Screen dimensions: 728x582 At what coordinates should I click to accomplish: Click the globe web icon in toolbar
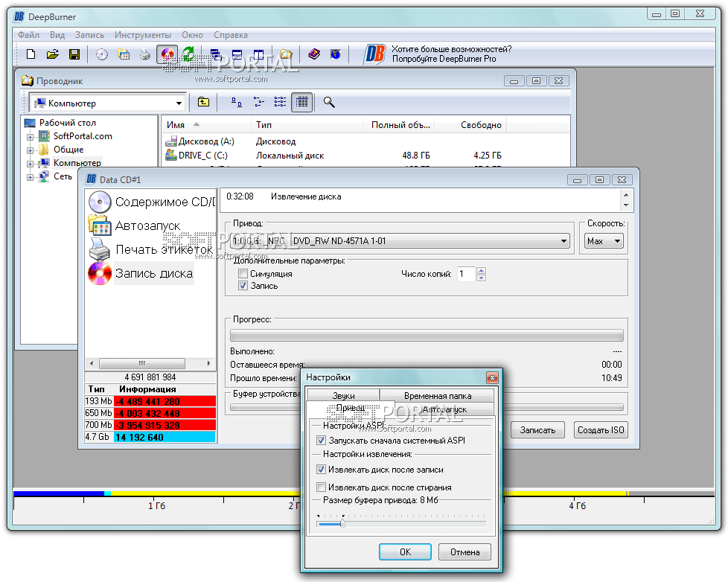pos(335,54)
